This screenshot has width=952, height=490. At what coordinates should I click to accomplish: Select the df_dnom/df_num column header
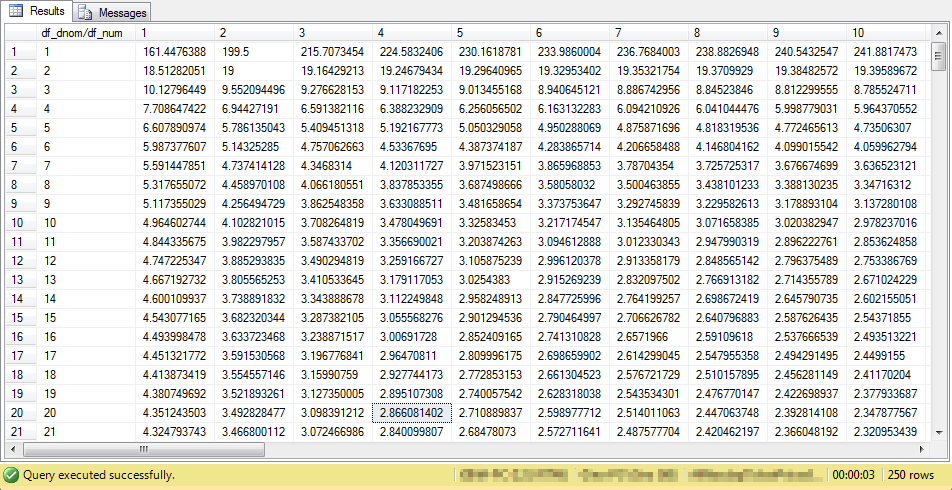pyautogui.click(x=87, y=33)
